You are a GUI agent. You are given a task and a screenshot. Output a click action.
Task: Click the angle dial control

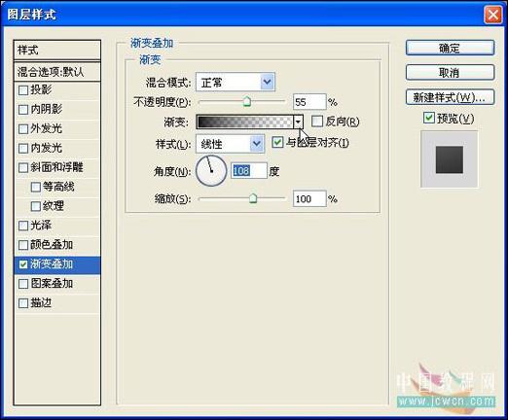click(x=211, y=171)
